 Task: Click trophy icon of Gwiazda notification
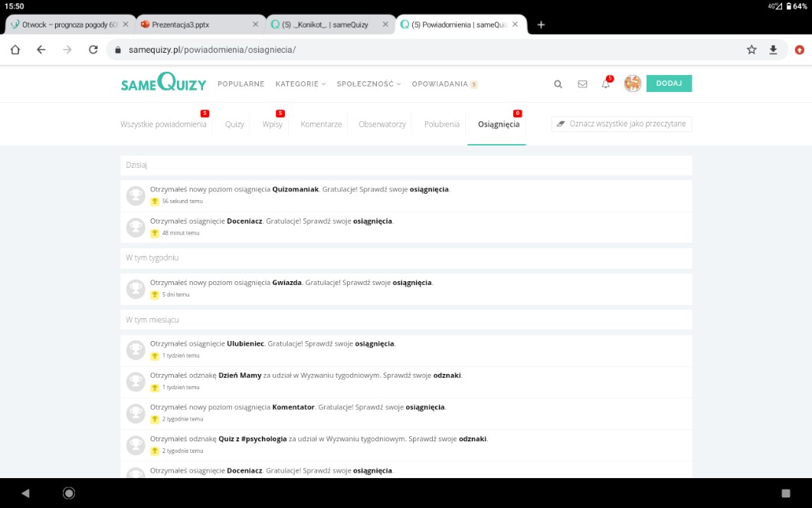pyautogui.click(x=136, y=288)
